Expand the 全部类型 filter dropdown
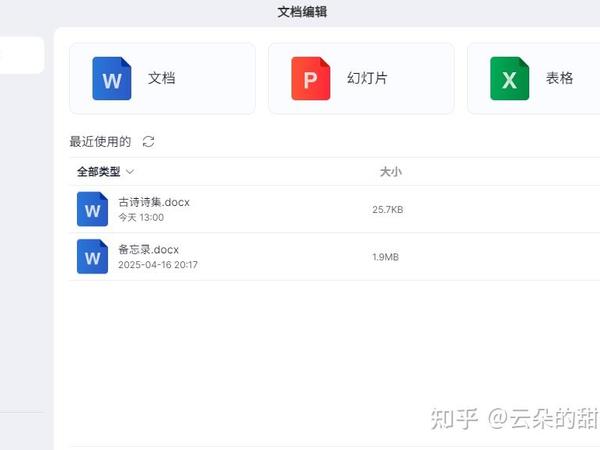Image resolution: width=600 pixels, height=450 pixels. [105, 172]
